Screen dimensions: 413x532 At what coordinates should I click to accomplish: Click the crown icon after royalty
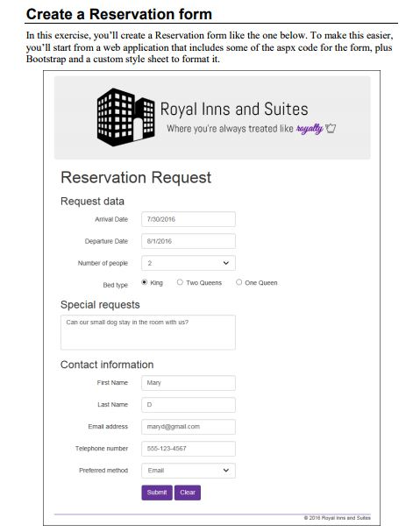point(331,128)
